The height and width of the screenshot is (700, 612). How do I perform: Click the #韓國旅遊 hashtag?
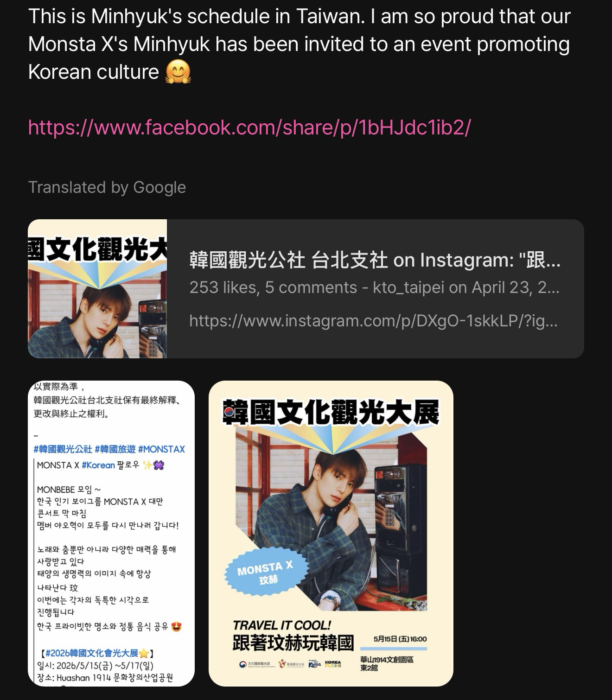(115, 449)
